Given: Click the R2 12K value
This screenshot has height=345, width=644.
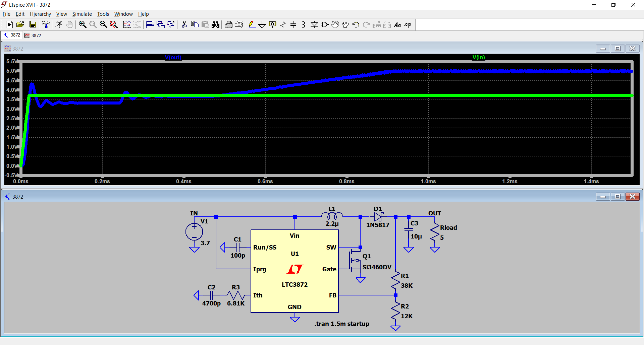Looking at the screenshot, I should click(407, 316).
